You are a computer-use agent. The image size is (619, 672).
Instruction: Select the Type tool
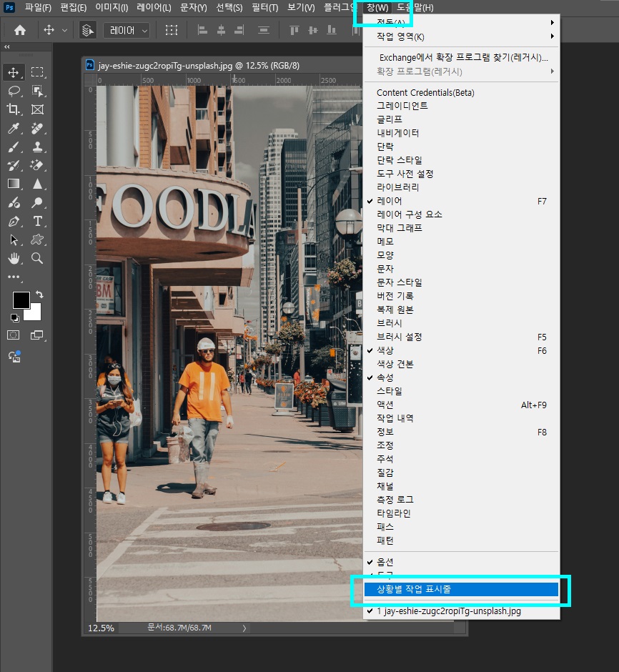[x=36, y=222]
